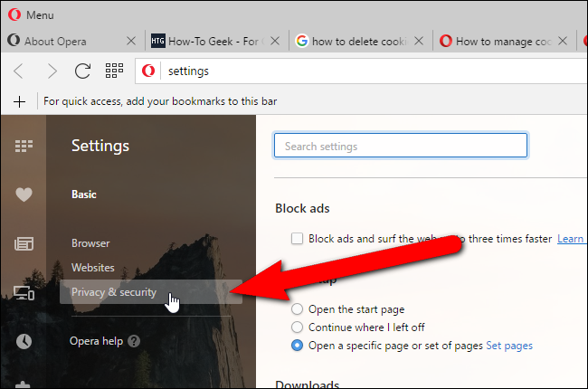Close the how to delete cookies tab
Viewport: 588px width, 389px height.
coord(419,41)
